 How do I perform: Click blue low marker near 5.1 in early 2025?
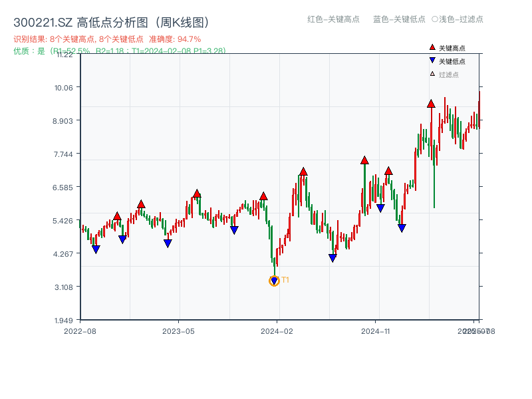coord(402,228)
